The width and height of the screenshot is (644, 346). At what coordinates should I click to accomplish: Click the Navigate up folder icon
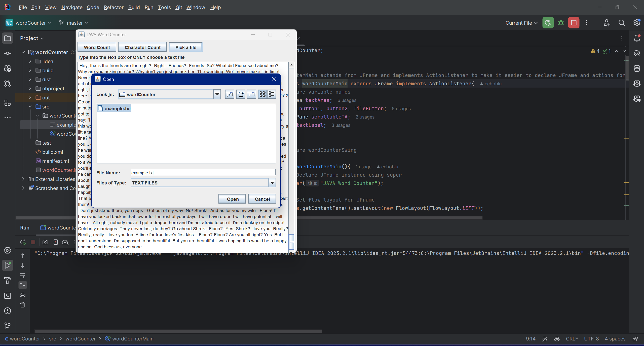[230, 94]
